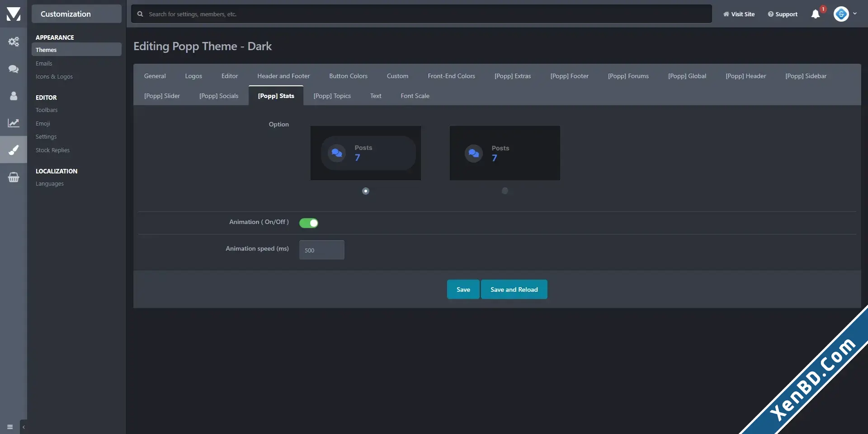Switch to the Logos tab
The image size is (868, 434).
[193, 76]
